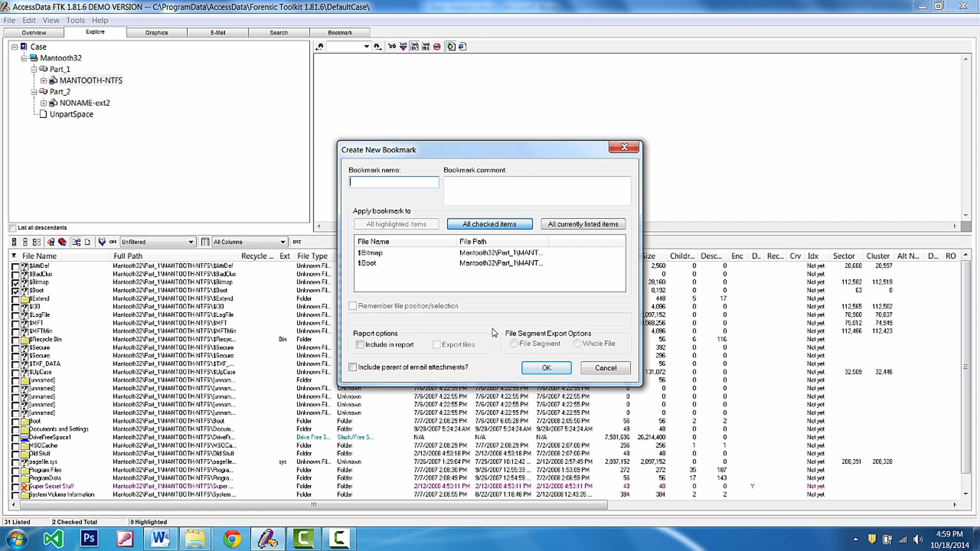This screenshot has height=551, width=980.
Task: Click the purple file filter icon
Action: (x=102, y=242)
